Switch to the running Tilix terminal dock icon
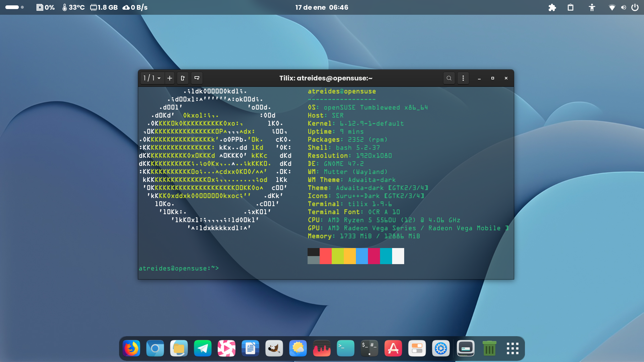 click(x=369, y=349)
